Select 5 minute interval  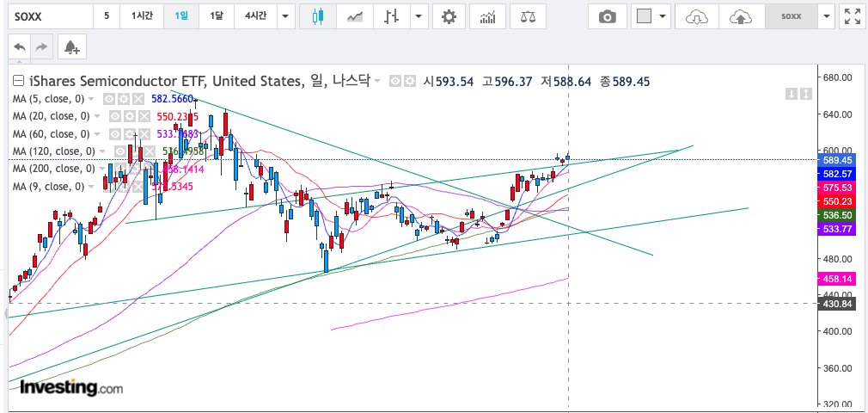pos(107,16)
